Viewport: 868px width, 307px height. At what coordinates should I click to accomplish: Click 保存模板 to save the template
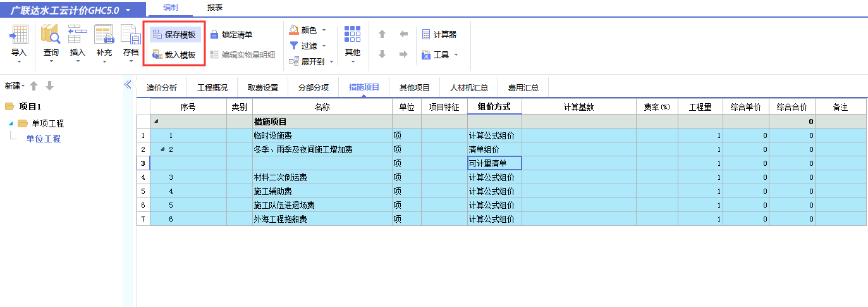[174, 34]
